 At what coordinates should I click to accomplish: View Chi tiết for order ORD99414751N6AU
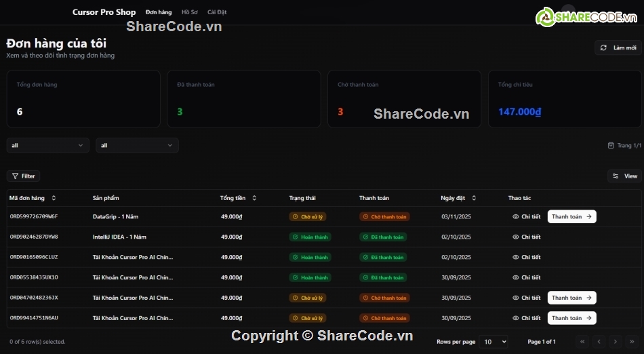[x=527, y=318]
